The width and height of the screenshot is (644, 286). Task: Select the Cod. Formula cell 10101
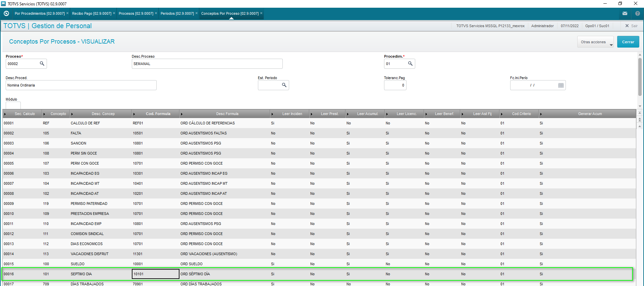point(155,274)
